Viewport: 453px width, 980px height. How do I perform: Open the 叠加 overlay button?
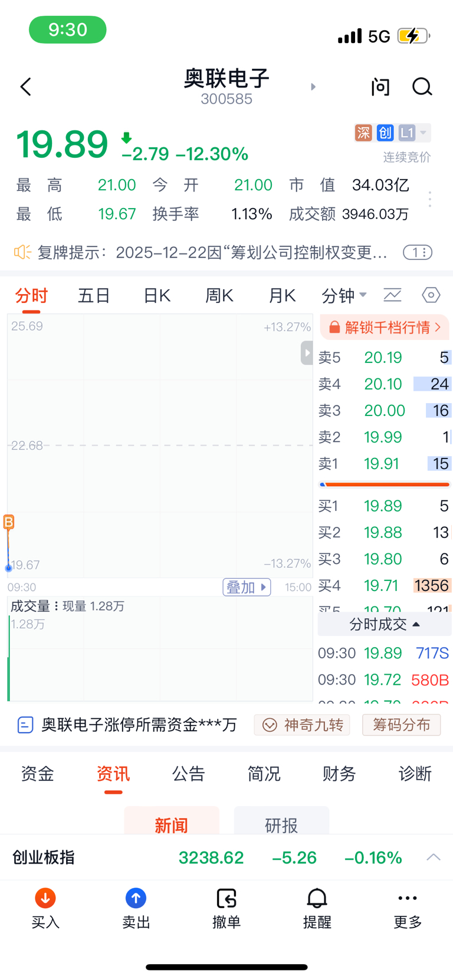click(x=247, y=587)
